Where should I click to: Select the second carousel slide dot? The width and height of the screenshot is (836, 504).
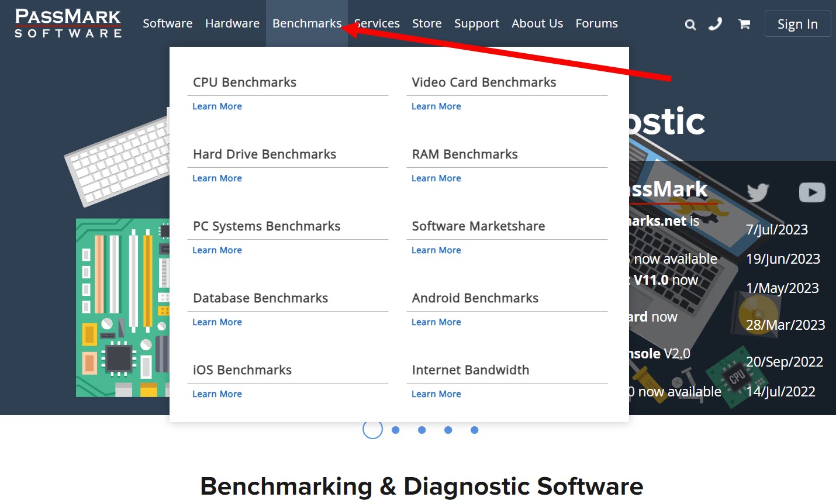396,430
